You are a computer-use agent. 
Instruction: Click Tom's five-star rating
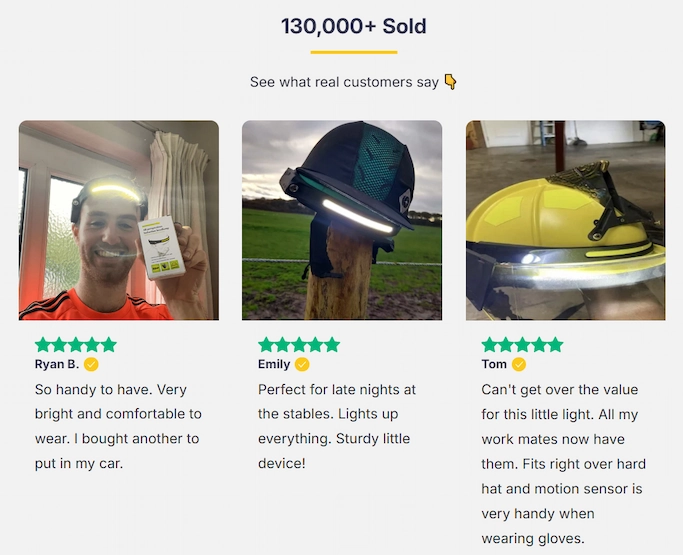pos(522,344)
